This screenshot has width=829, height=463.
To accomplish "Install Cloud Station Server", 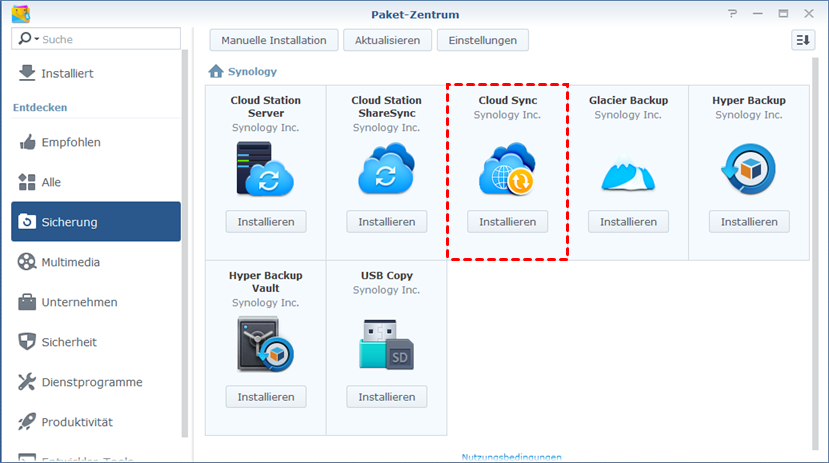I will pyautogui.click(x=266, y=221).
